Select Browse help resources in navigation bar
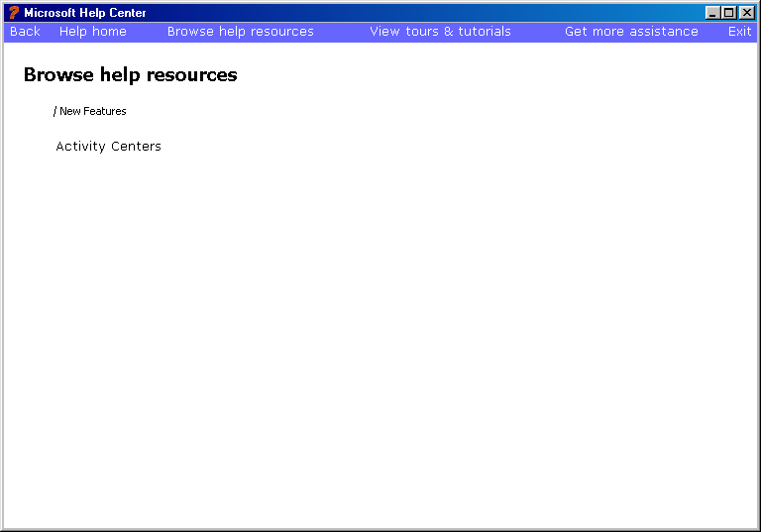The height and width of the screenshot is (532, 761). click(x=240, y=32)
